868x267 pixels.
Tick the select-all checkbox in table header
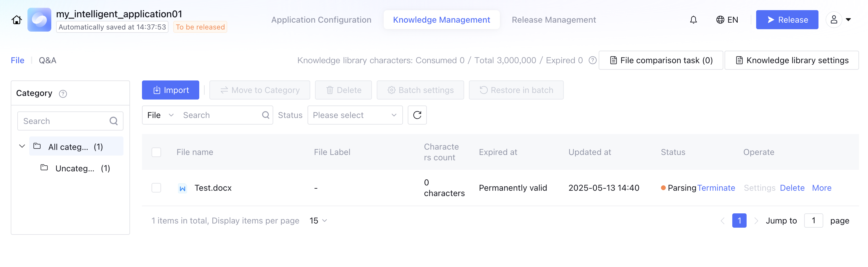[156, 152]
